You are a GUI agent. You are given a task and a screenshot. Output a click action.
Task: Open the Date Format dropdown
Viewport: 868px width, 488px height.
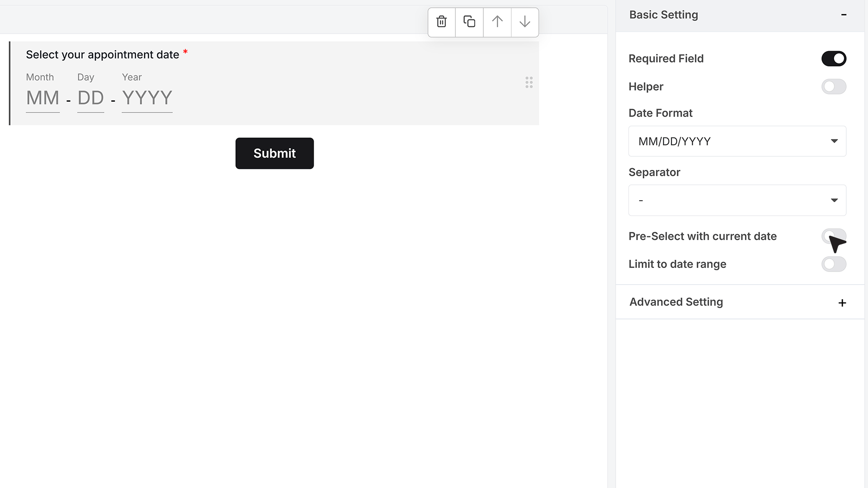(x=737, y=141)
